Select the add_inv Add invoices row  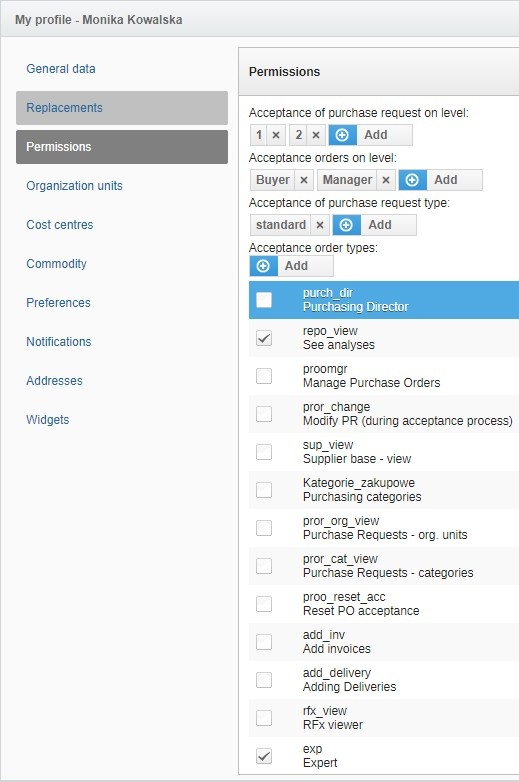tap(384, 642)
